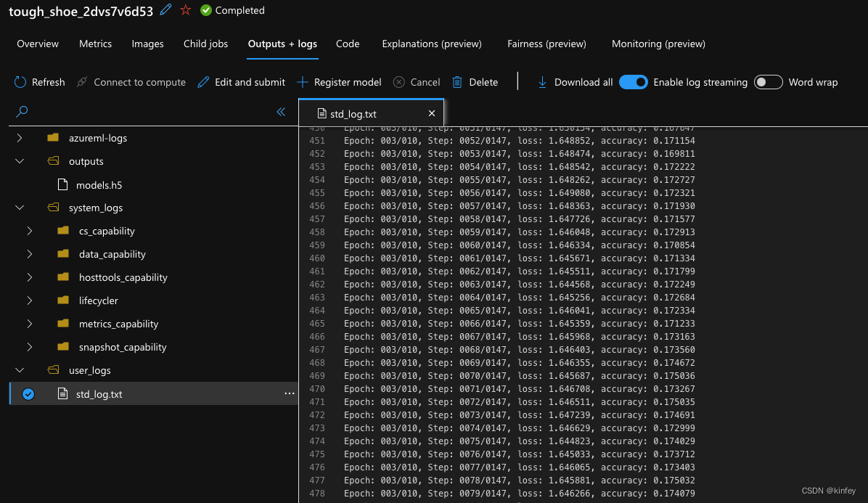Select the system_logs folder name
The height and width of the screenshot is (503, 868).
pos(96,208)
